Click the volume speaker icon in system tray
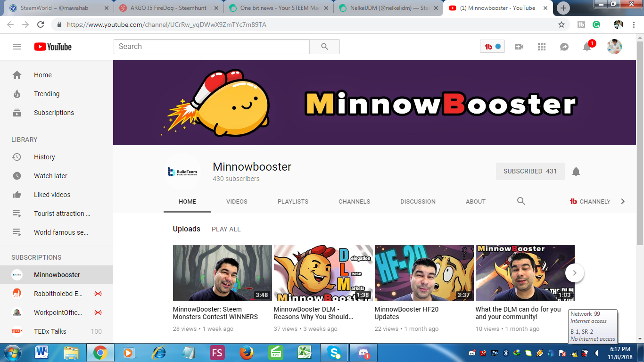This screenshot has width=644, height=362. coord(597,353)
